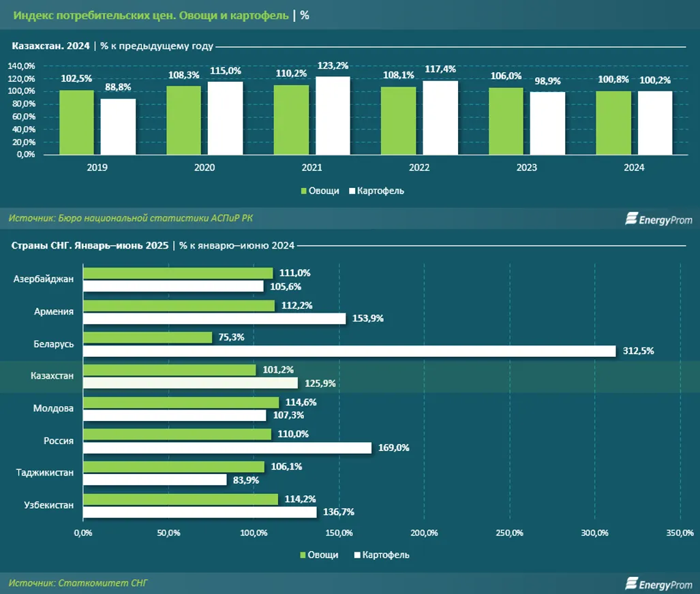Select the 2023 vegetables bar labeled 106,0%
This screenshot has height=594, width=700.
506,121
